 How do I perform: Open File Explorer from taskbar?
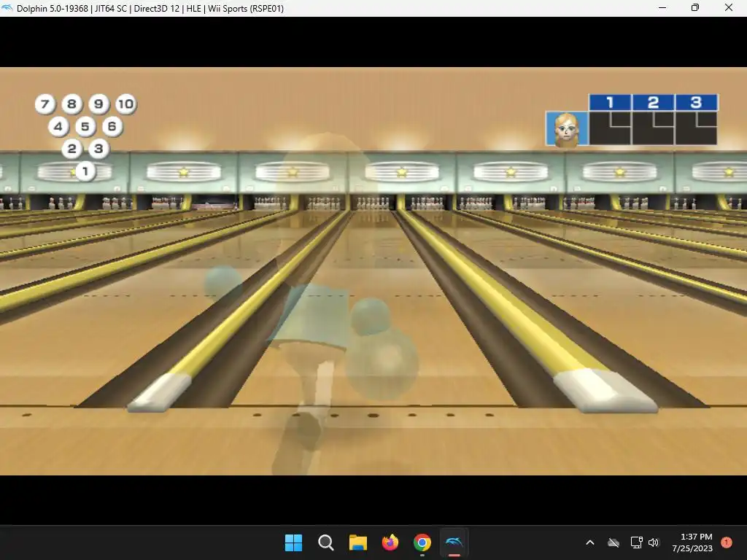[357, 542]
